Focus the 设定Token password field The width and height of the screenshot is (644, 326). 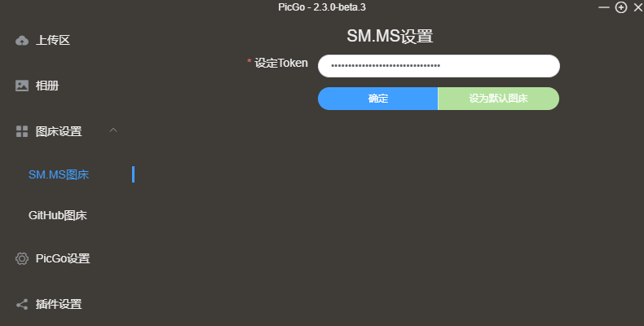pyautogui.click(x=439, y=66)
